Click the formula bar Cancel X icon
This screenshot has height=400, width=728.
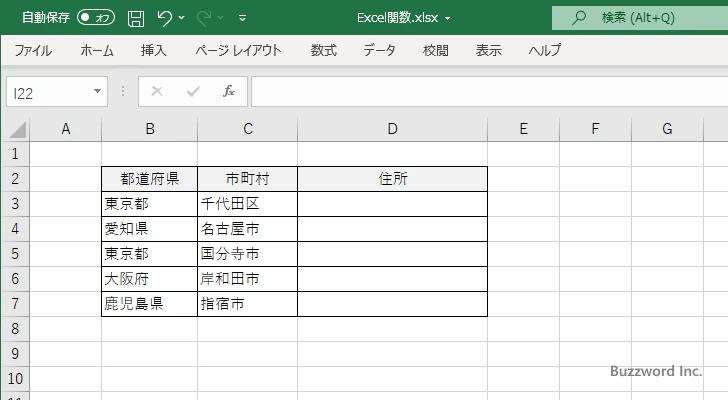pyautogui.click(x=157, y=91)
